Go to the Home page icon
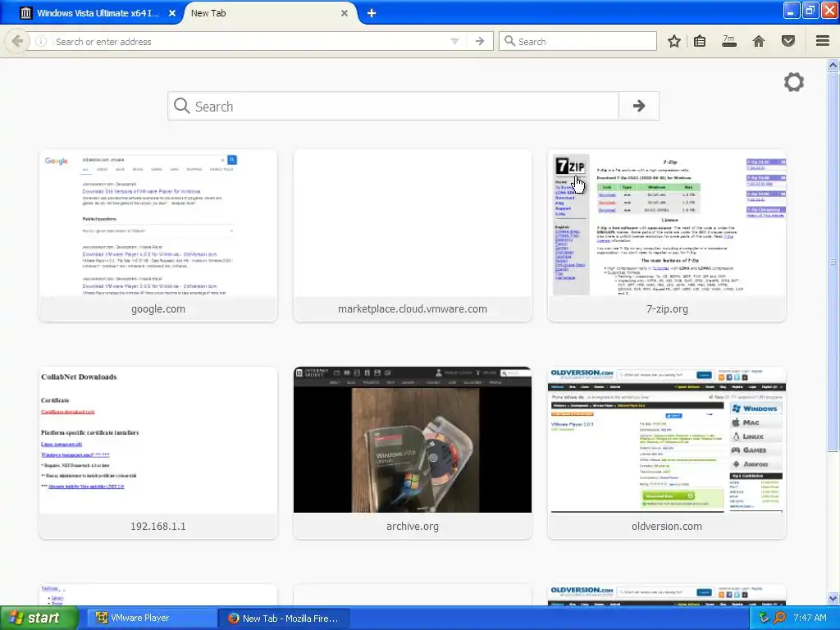Image resolution: width=840 pixels, height=630 pixels. (758, 41)
